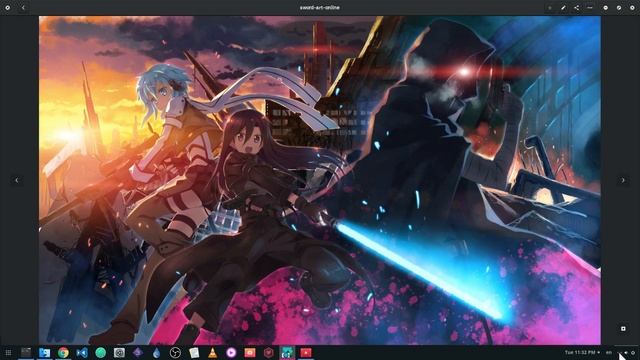Show the previous image with left chevron

pos(17,180)
